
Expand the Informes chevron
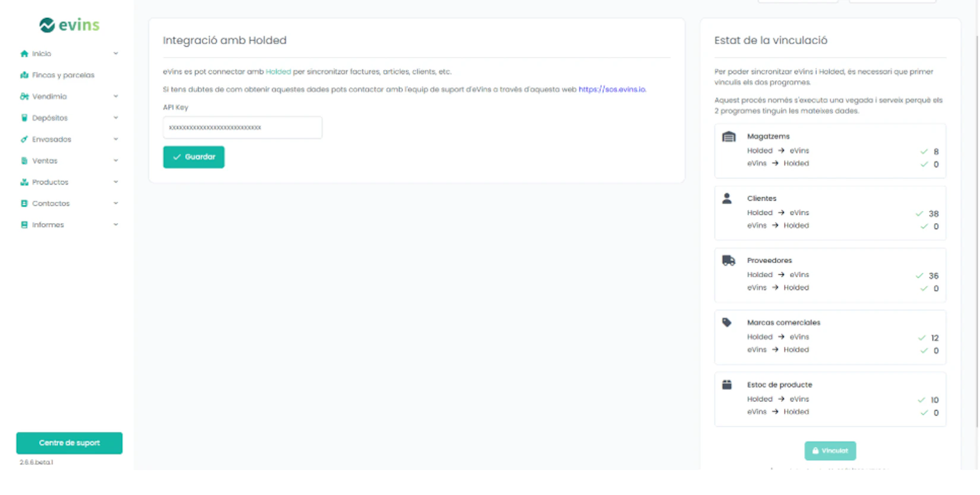tap(116, 224)
